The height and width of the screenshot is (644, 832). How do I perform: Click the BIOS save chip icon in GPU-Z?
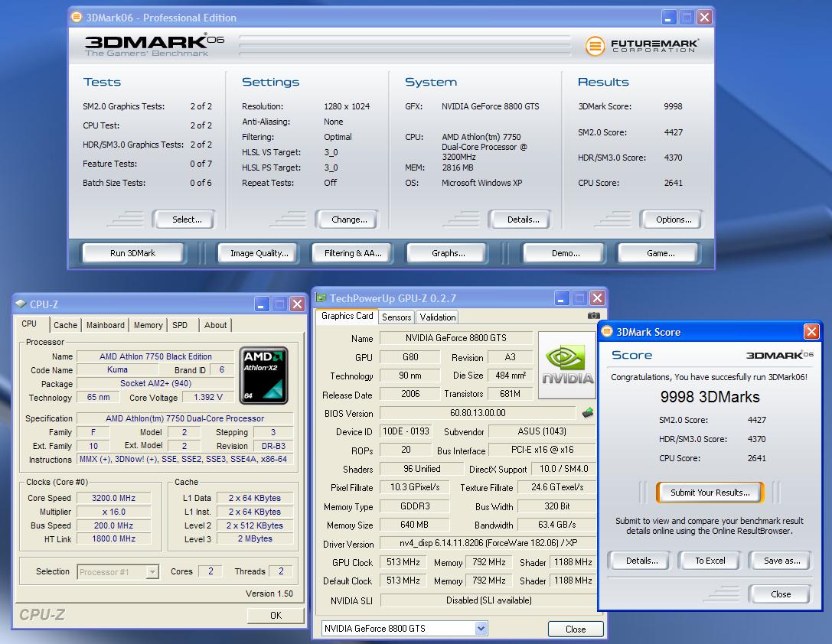click(587, 413)
